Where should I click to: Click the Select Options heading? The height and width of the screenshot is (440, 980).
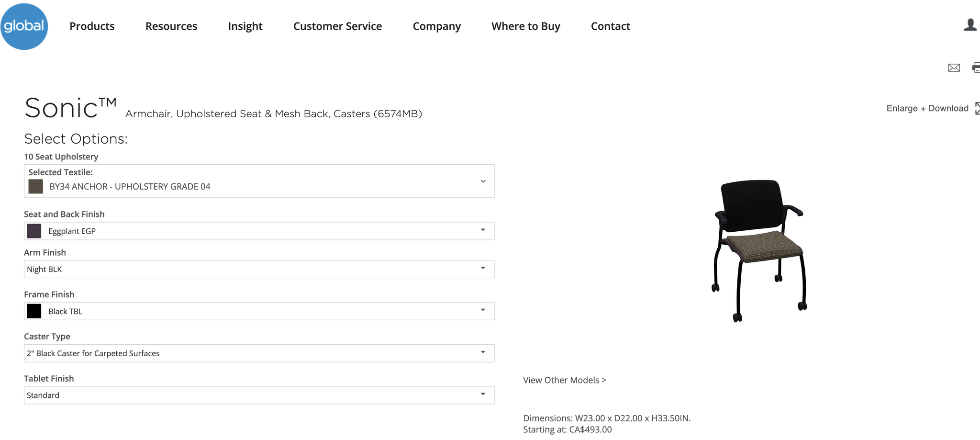click(76, 139)
